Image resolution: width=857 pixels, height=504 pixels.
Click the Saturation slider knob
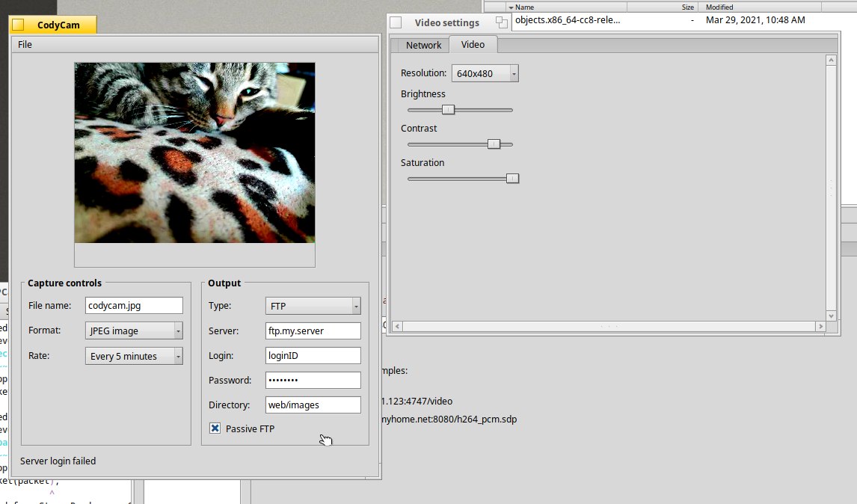click(512, 179)
